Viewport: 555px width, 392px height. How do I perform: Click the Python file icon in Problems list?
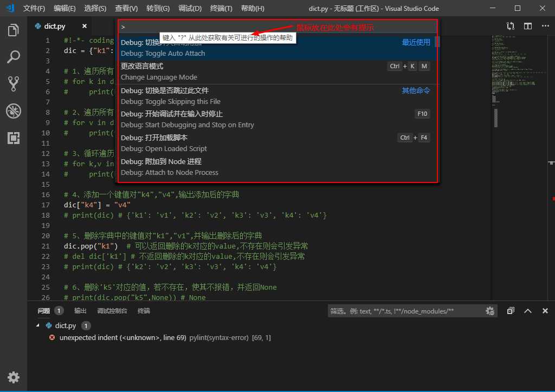pyautogui.click(x=49, y=325)
